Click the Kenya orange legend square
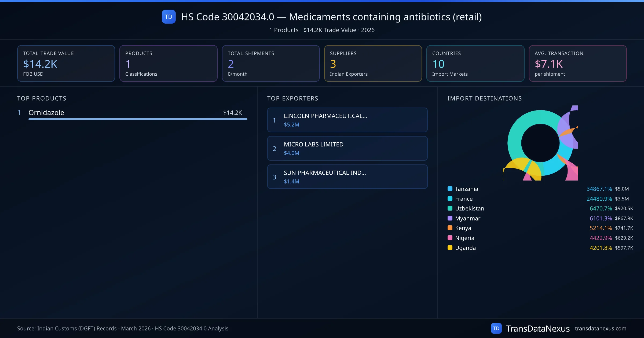644x338 pixels. 450,228
